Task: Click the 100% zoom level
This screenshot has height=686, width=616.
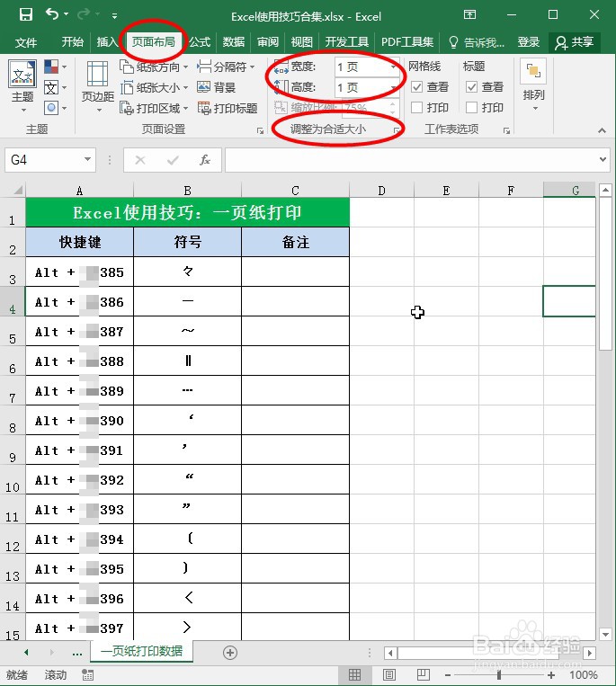Action: (x=584, y=675)
